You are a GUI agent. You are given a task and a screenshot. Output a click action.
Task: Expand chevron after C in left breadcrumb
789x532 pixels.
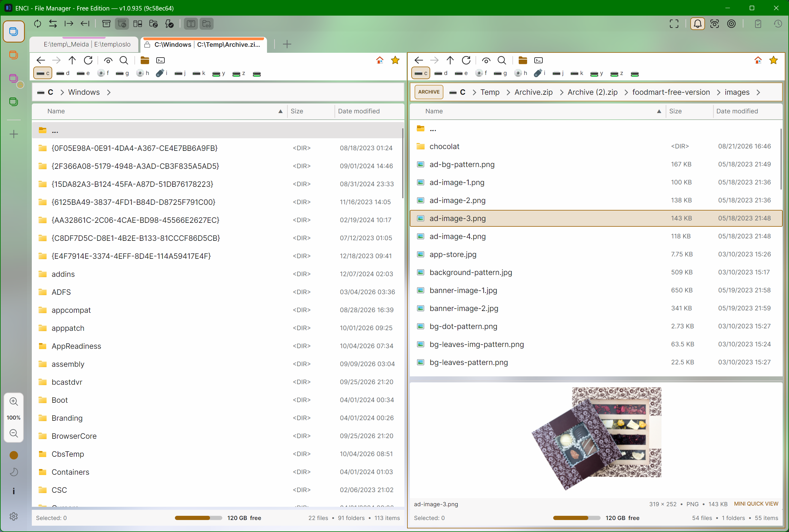coord(62,92)
